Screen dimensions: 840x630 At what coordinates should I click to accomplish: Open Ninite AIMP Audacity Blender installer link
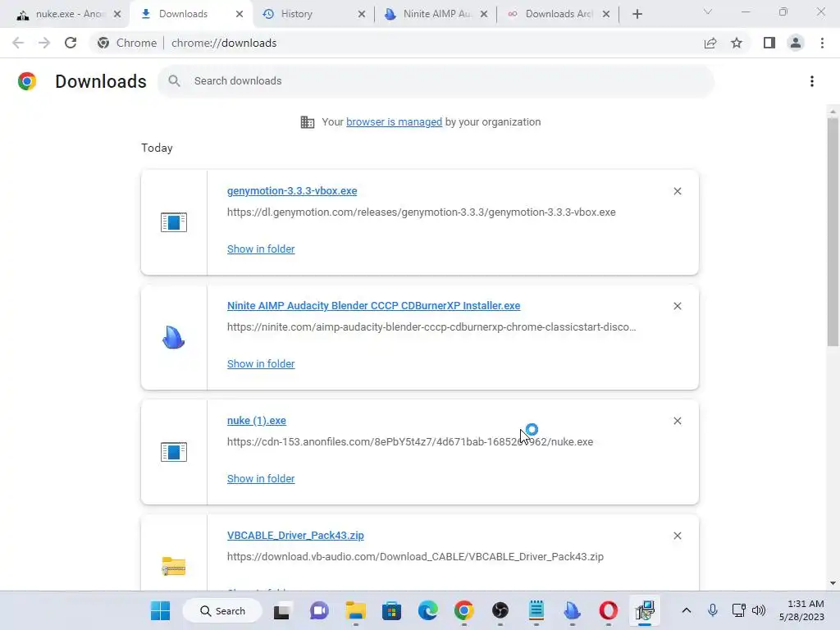pyautogui.click(x=373, y=306)
